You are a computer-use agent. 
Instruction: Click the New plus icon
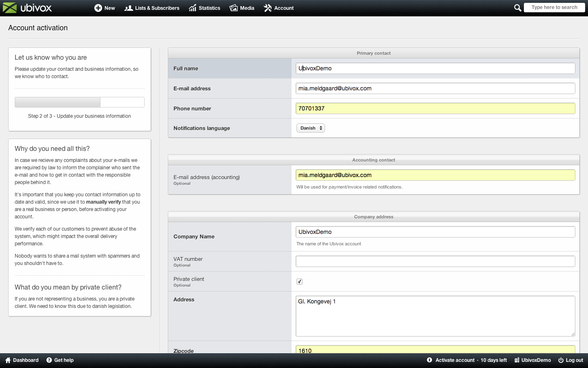(x=98, y=8)
